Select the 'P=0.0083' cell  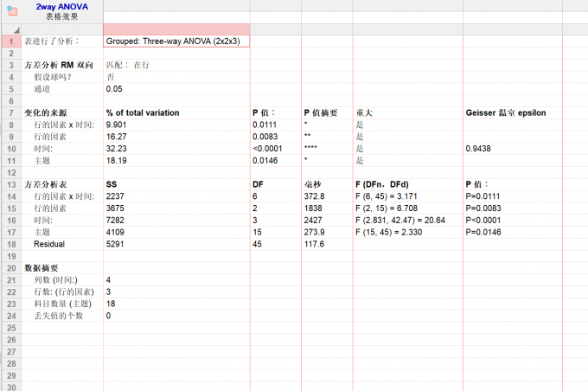[x=483, y=208]
